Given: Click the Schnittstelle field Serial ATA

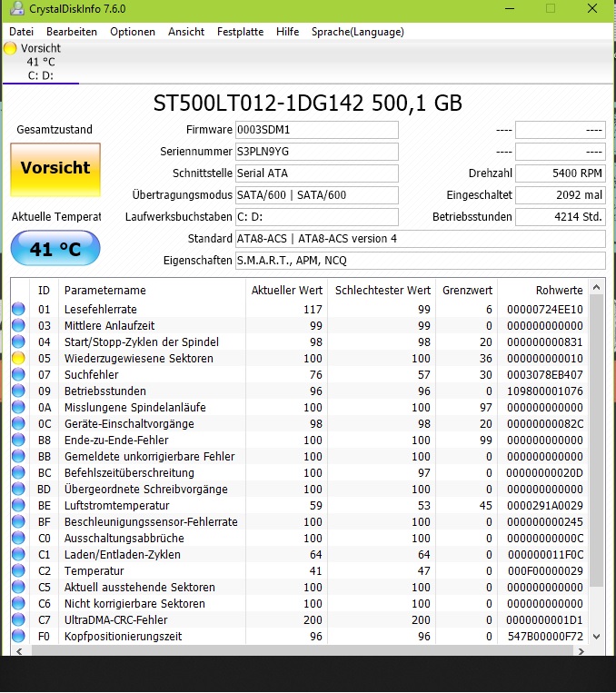Looking at the screenshot, I should coord(316,173).
